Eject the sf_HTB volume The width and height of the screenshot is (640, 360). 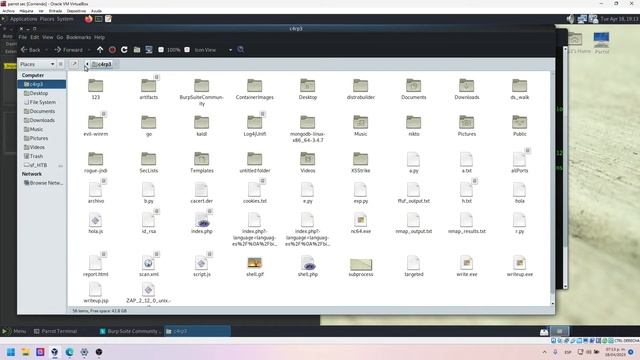click(x=60, y=165)
